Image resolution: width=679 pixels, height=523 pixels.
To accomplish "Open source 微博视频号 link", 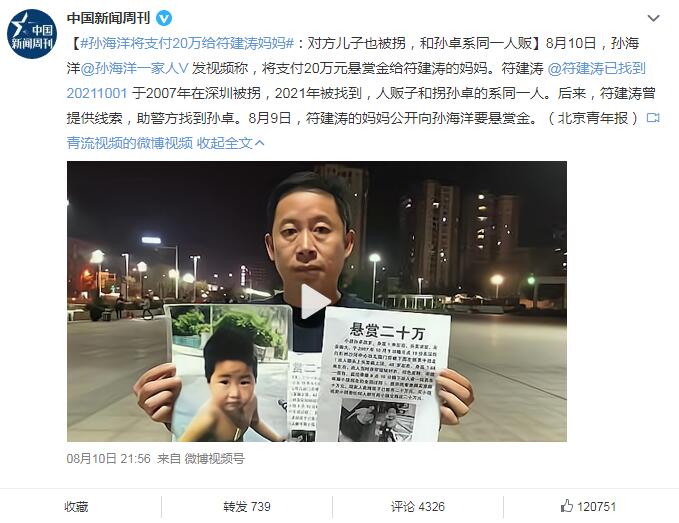I will (214, 458).
